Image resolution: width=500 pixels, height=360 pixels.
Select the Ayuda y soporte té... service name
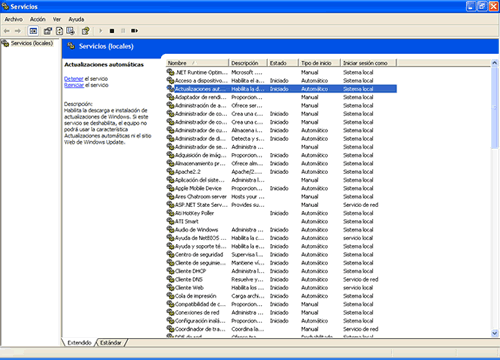click(201, 246)
